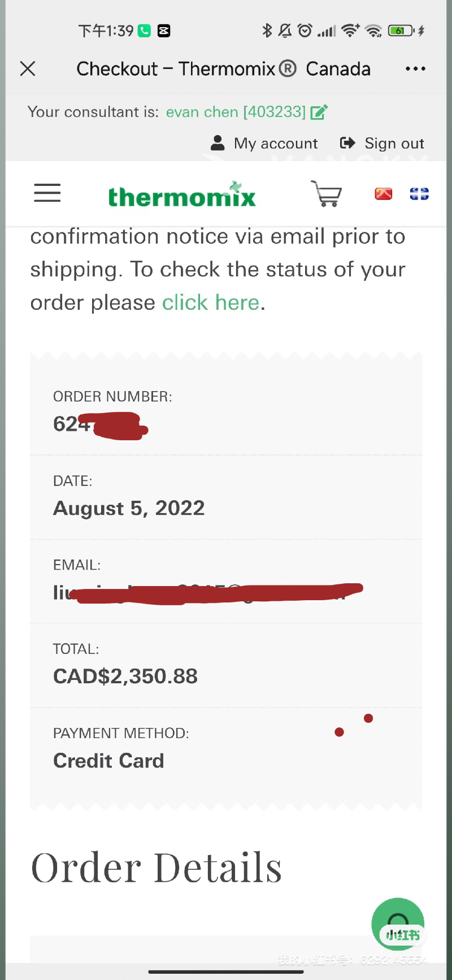Sign out of the account
Image resolution: width=452 pixels, height=980 pixels.
coord(394,144)
